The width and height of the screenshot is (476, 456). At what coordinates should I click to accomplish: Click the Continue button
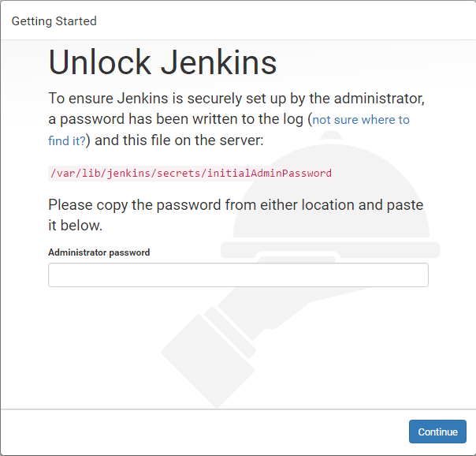click(x=437, y=432)
